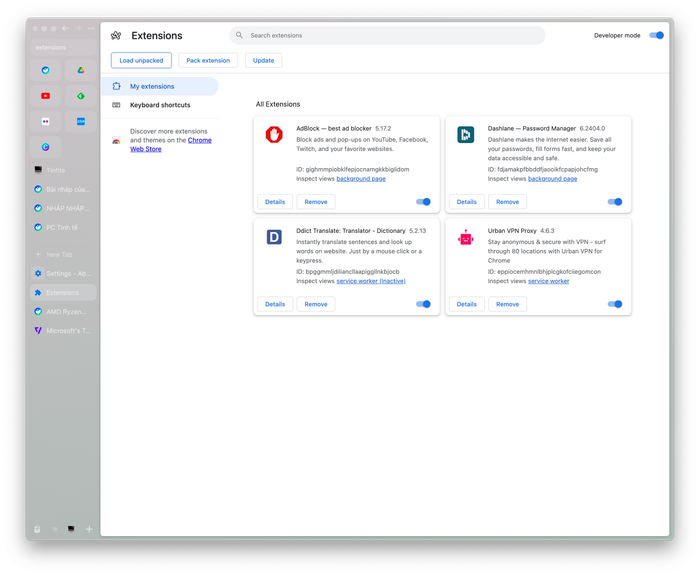
Task: Open the pinned green diamond favorite
Action: coord(81,96)
